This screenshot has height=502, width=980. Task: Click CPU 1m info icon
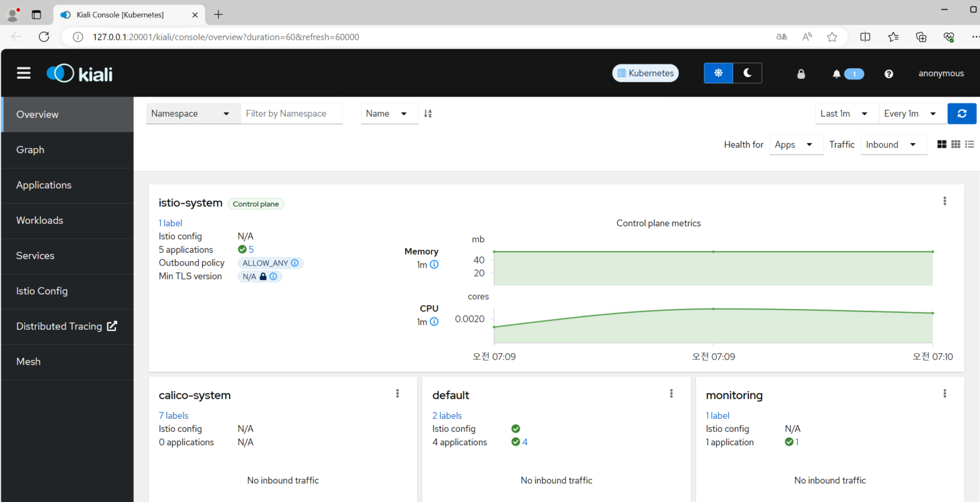coord(434,322)
